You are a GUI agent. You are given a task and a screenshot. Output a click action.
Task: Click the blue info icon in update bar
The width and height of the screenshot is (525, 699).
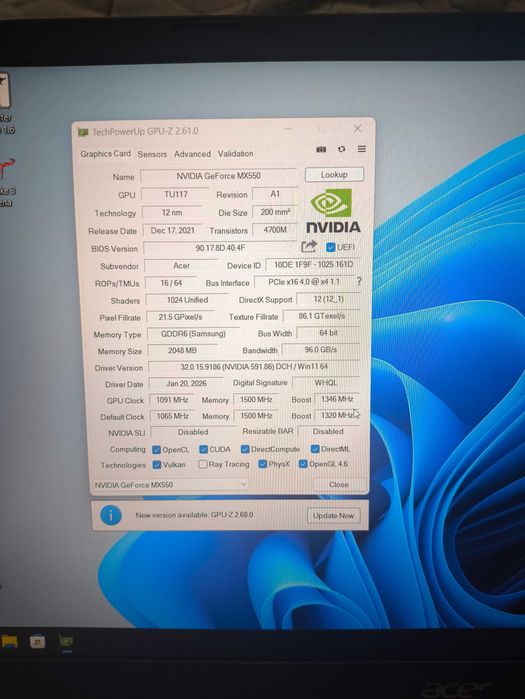(x=111, y=515)
